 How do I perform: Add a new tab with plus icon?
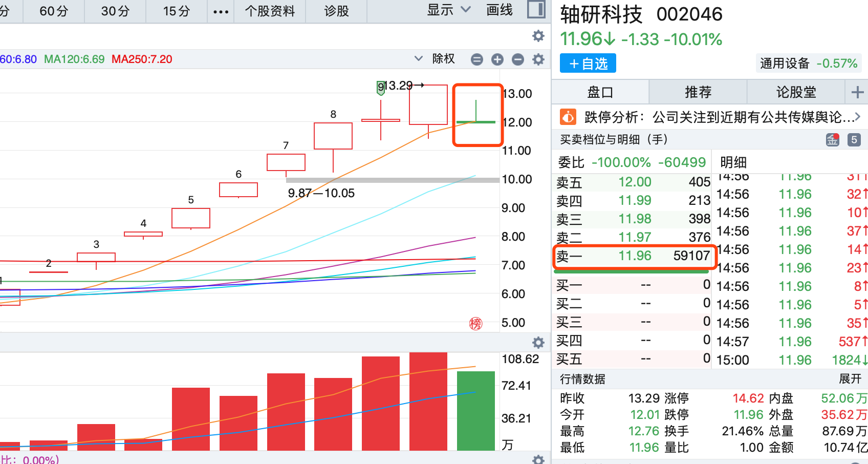click(x=857, y=92)
